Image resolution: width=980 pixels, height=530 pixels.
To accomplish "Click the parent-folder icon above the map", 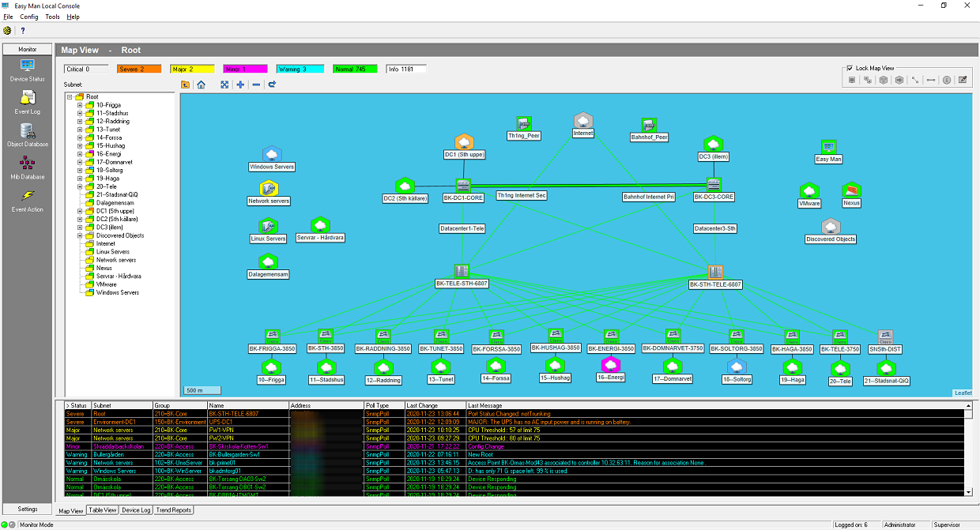I will (185, 85).
